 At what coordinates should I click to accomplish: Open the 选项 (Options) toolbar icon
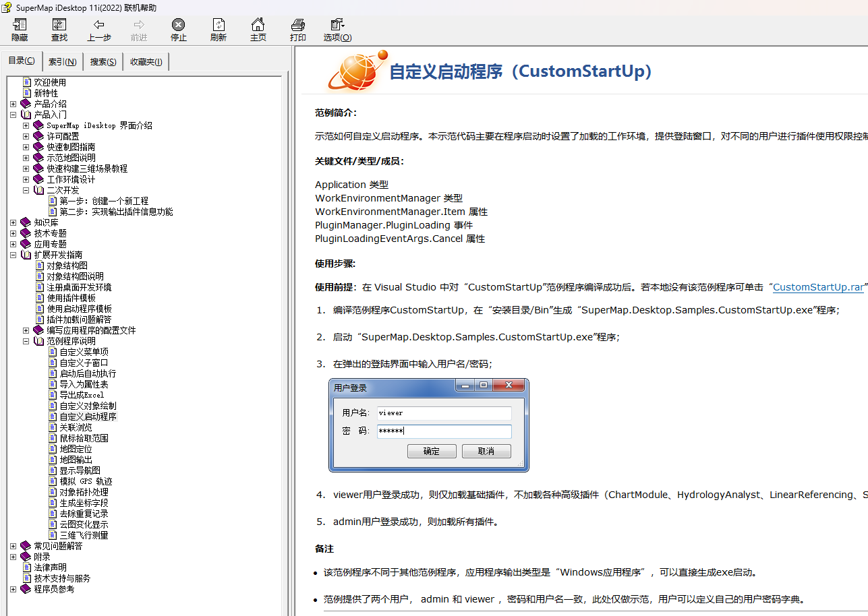click(x=337, y=25)
